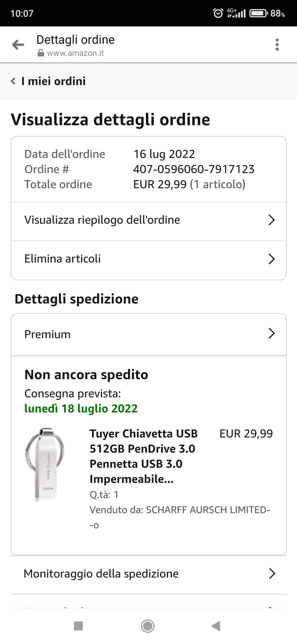This screenshot has height=644, width=297.
Task: Tap the www.amazon.it address text
Action: (x=75, y=53)
